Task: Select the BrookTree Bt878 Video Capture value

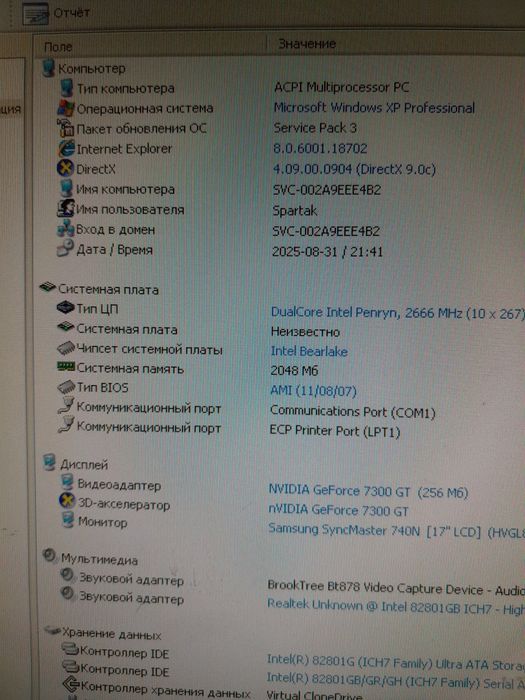Action: click(x=396, y=588)
